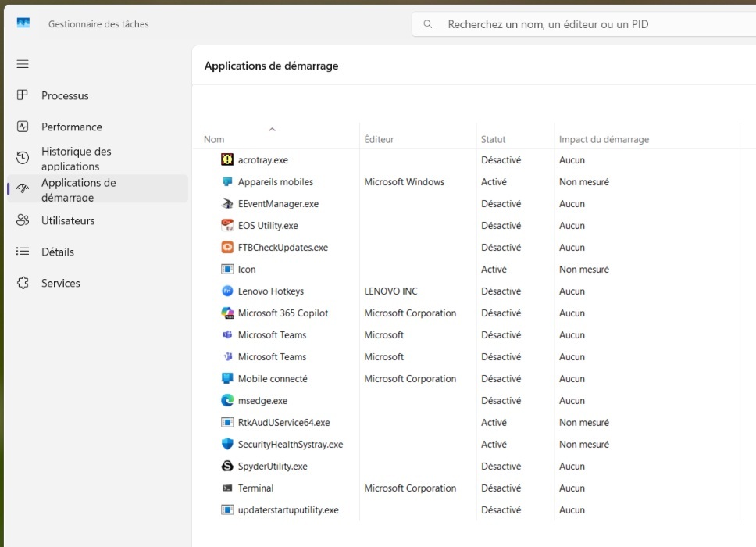
Task: Click the Processus sidebar icon
Action: [x=23, y=95]
